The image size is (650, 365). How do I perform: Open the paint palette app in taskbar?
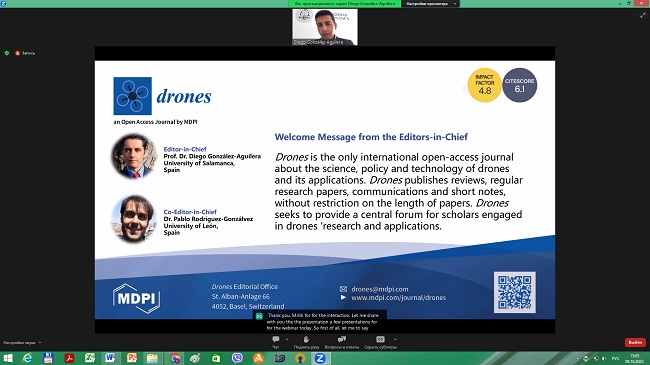click(x=195, y=358)
